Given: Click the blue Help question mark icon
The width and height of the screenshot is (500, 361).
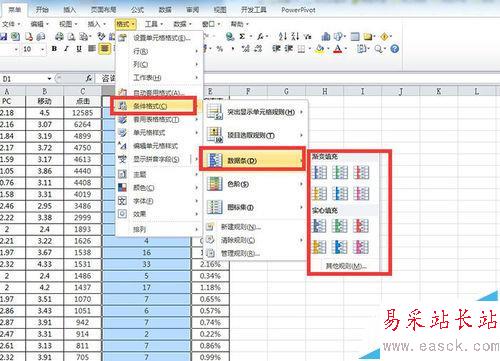Looking at the screenshot, I should tap(395, 49).
